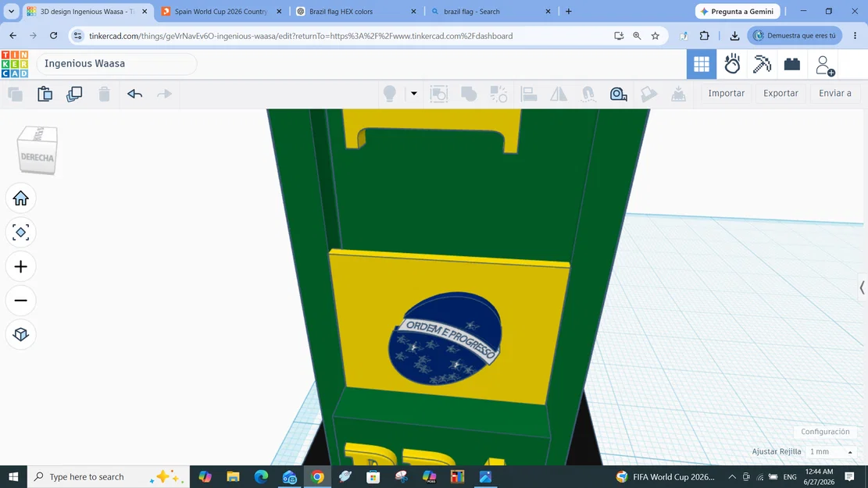Bookmark this page with the star
The image size is (868, 488).
point(655,36)
